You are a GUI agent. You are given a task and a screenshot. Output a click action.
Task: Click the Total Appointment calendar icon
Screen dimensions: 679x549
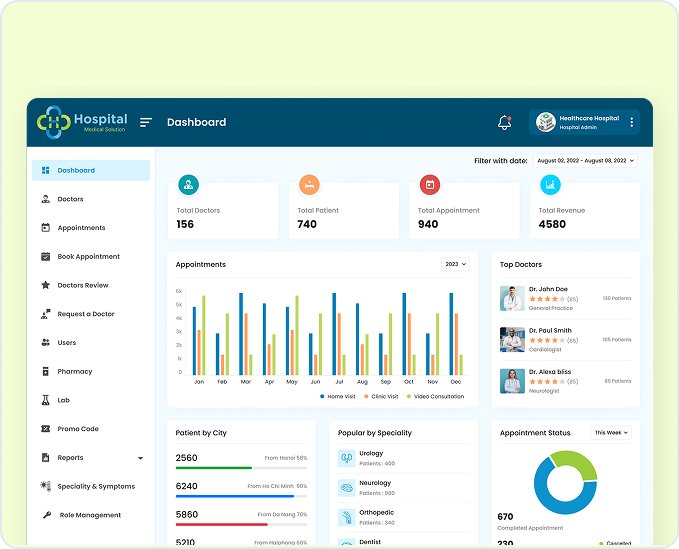(429, 185)
